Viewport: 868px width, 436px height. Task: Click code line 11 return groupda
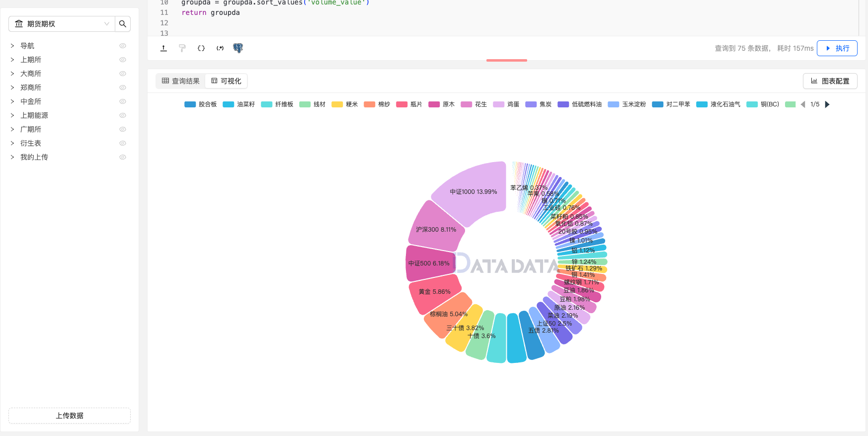(211, 12)
